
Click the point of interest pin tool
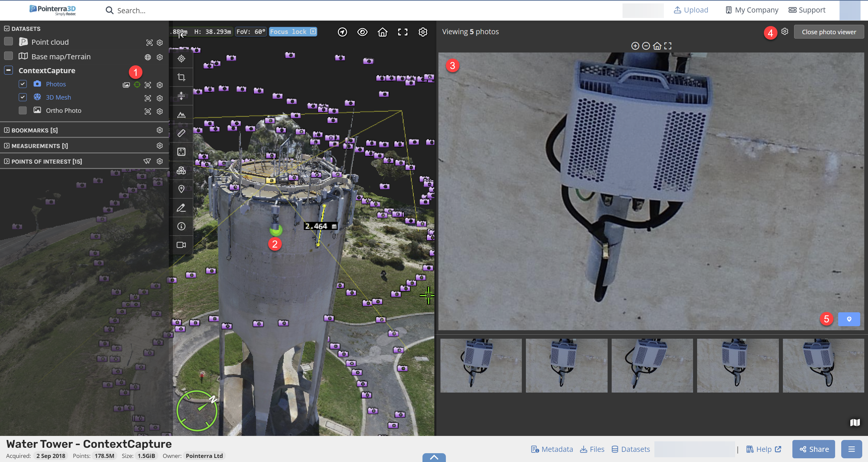(x=181, y=189)
